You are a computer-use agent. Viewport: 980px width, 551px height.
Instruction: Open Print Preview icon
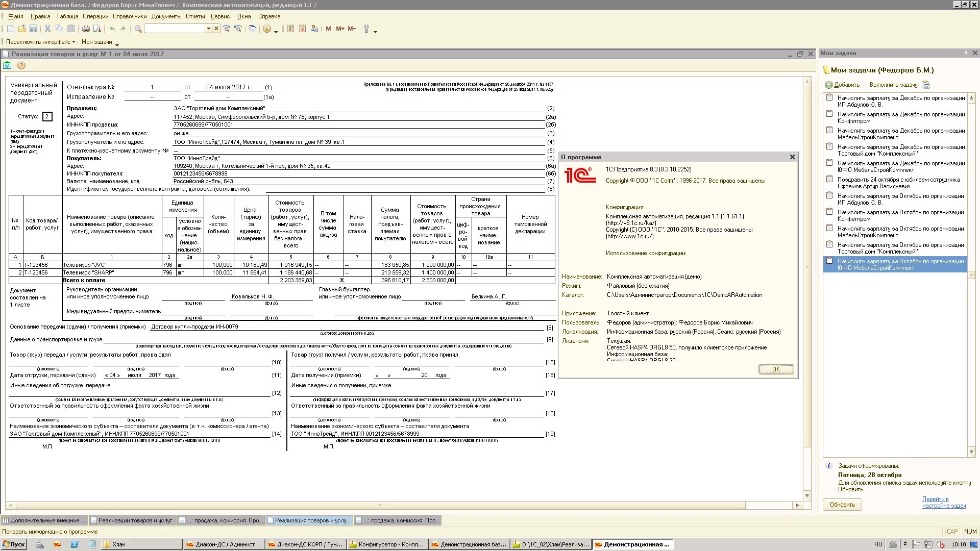(97, 29)
